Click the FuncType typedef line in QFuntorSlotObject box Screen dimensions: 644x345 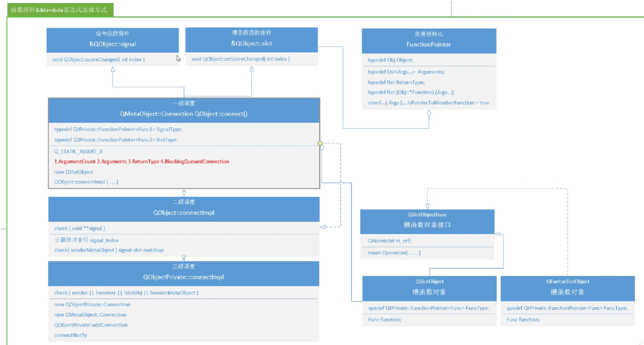567,308
